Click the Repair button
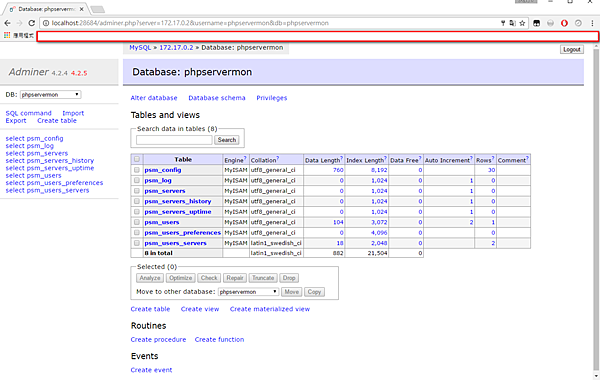Image resolution: width=600 pixels, height=380 pixels. pos(235,278)
